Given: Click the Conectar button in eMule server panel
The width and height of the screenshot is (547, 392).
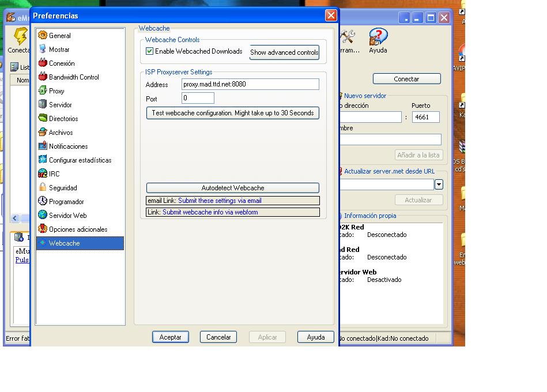Looking at the screenshot, I should point(407,79).
